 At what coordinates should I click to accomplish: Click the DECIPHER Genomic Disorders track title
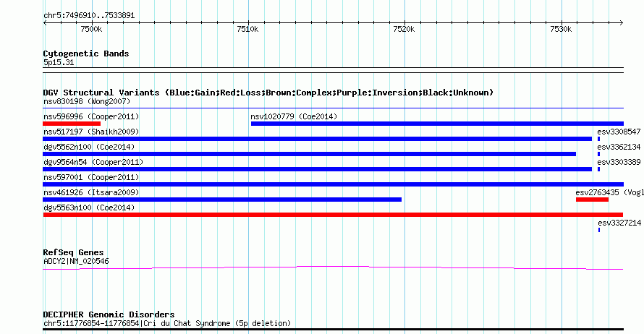pos(109,314)
